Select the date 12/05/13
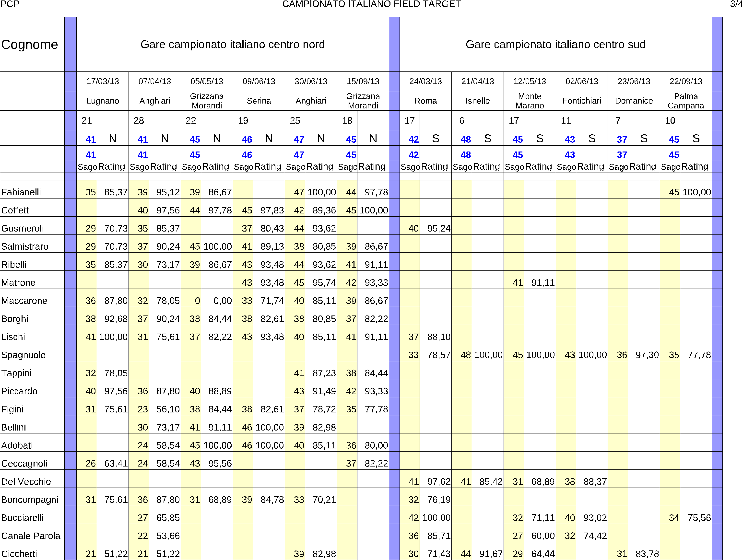The height and width of the screenshot is (560, 743). pyautogui.click(x=529, y=81)
